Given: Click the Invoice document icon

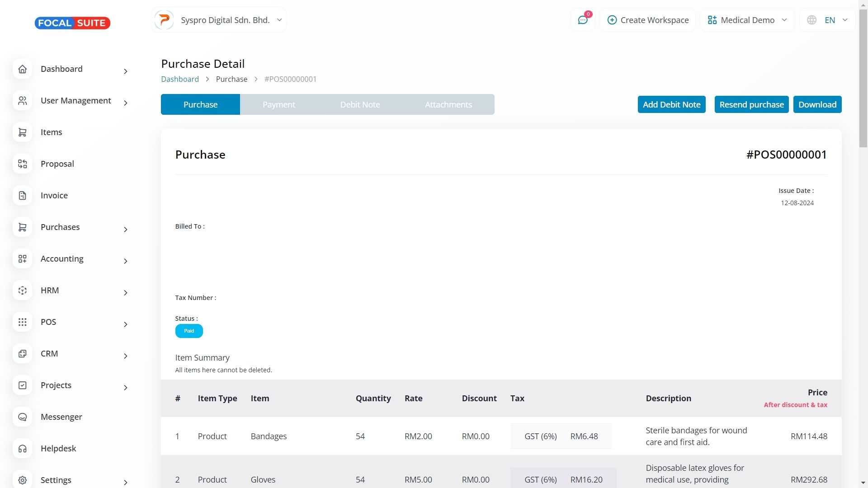Looking at the screenshot, I should point(23,196).
